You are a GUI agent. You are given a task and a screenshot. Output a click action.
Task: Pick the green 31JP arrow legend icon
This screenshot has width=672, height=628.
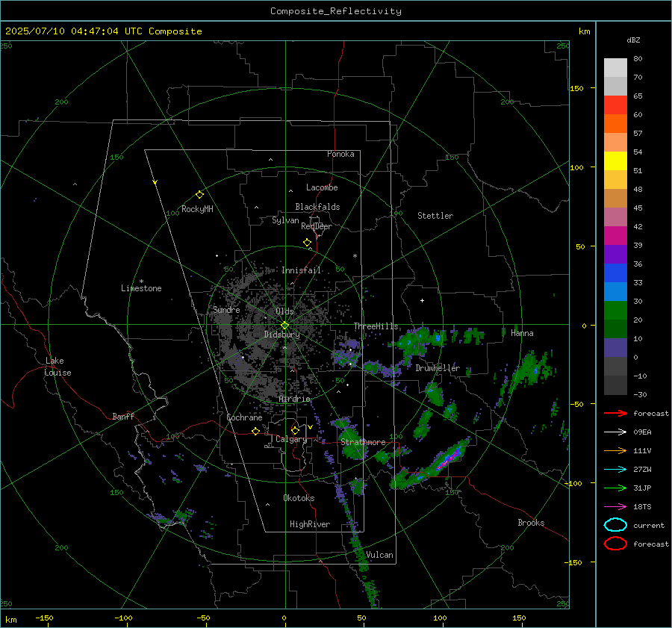tap(615, 488)
